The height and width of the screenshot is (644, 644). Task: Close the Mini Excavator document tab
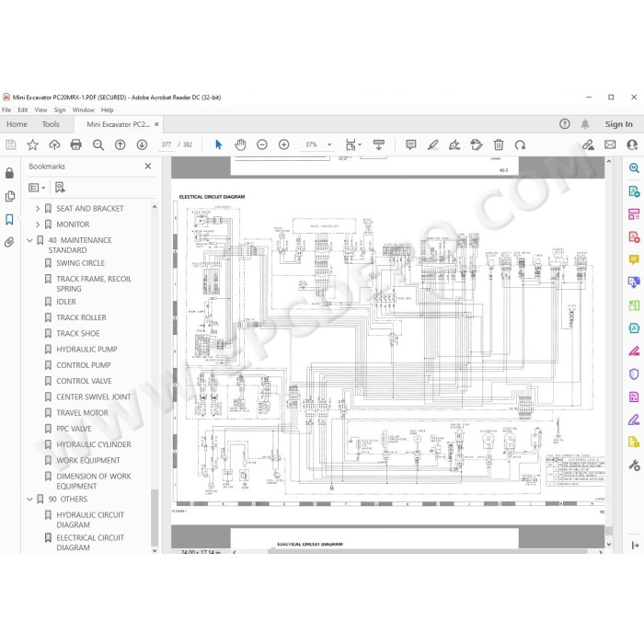coord(156,124)
